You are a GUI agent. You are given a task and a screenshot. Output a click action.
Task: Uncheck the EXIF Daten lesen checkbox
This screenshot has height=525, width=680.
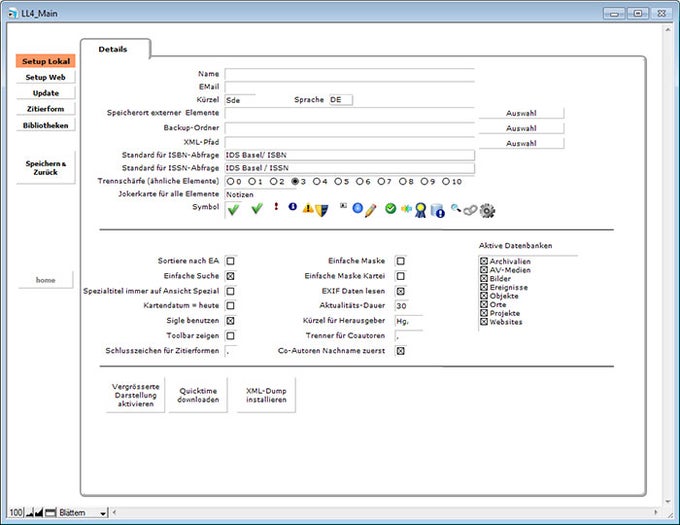400,291
